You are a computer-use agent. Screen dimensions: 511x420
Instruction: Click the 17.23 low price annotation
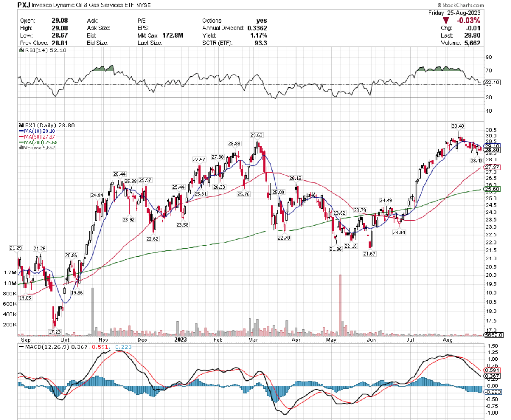(x=54, y=332)
